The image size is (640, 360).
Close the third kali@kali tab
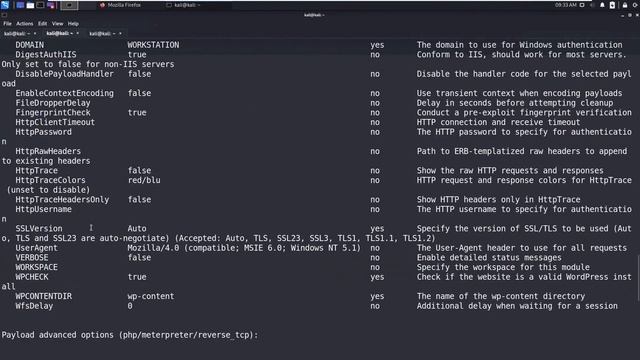pos(120,33)
